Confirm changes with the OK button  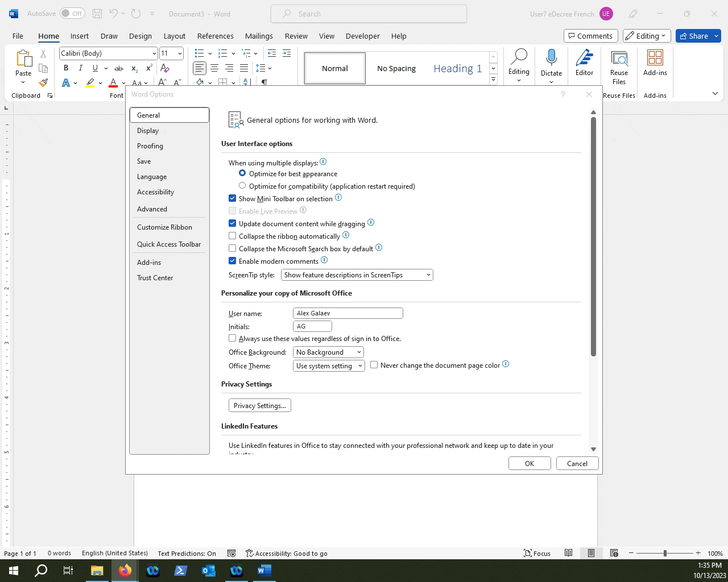tap(529, 463)
